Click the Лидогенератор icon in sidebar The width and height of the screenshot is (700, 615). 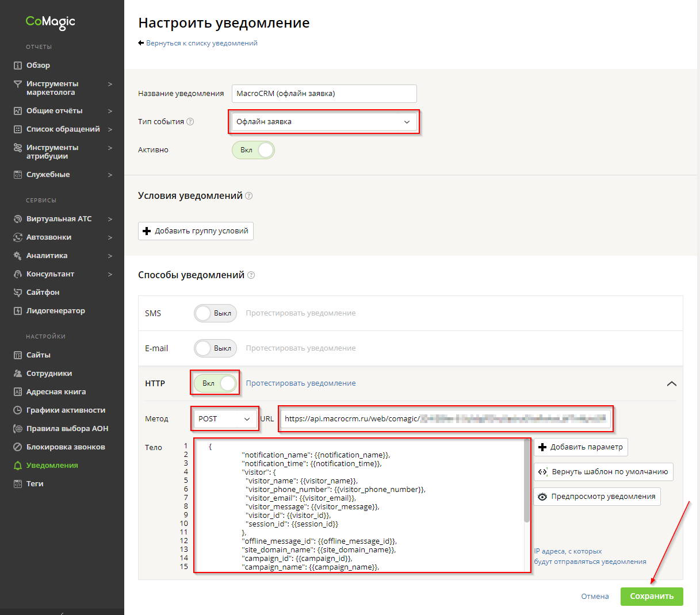[18, 311]
